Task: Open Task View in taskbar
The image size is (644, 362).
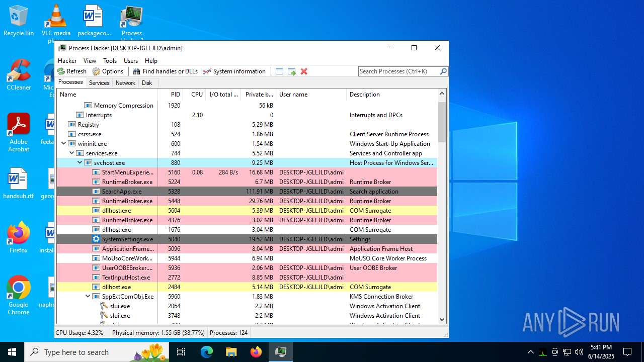Action: [x=182, y=352]
